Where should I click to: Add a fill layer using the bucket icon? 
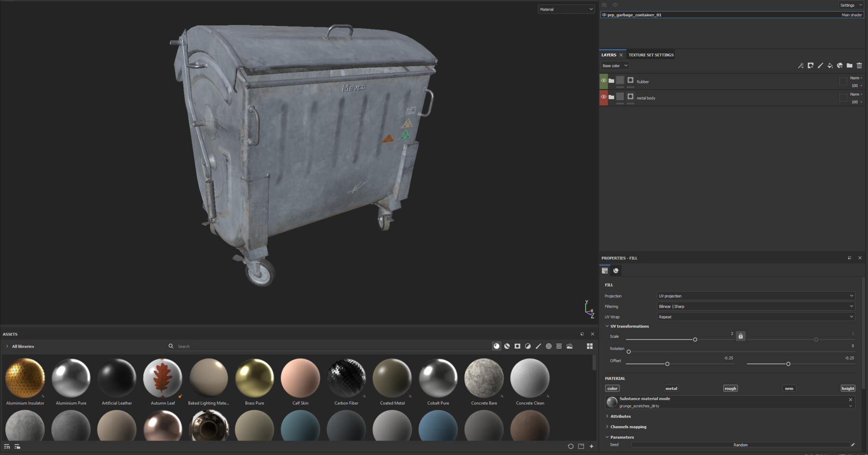point(830,65)
